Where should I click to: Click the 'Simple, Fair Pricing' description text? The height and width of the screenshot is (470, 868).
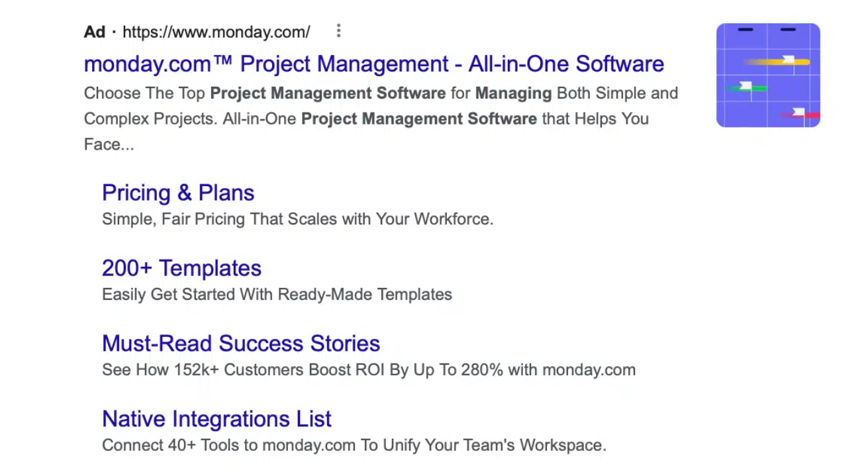297,219
